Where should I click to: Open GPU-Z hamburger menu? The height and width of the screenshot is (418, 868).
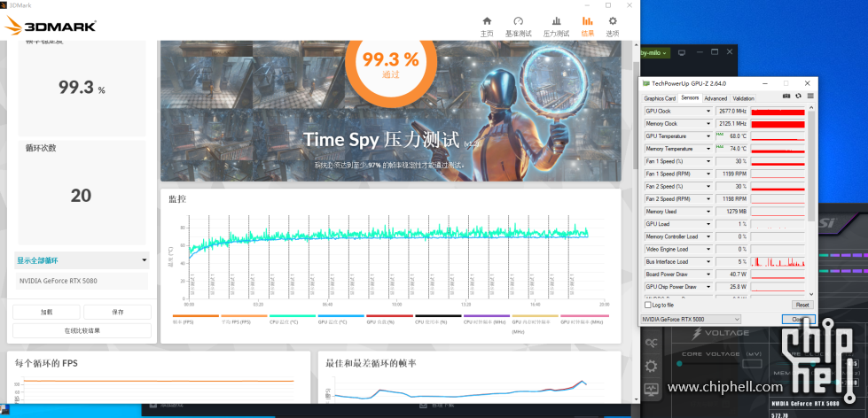click(809, 97)
